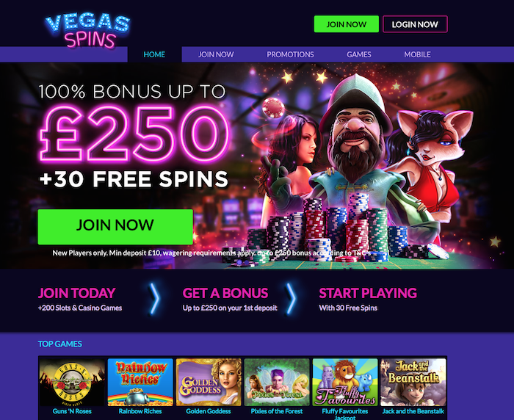
Task: Go to the Promotions menu item
Action: click(x=290, y=54)
